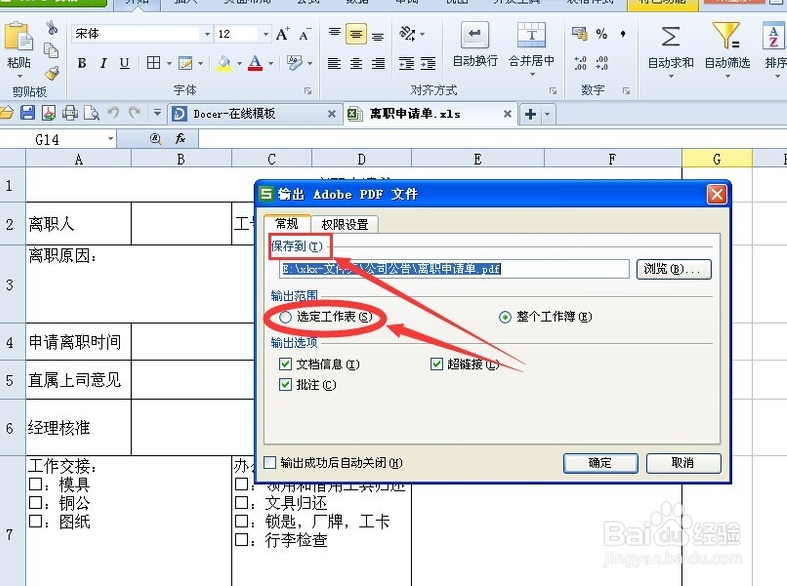Image resolution: width=787 pixels, height=586 pixels.
Task: Click the percent style icon
Action: pos(601,34)
